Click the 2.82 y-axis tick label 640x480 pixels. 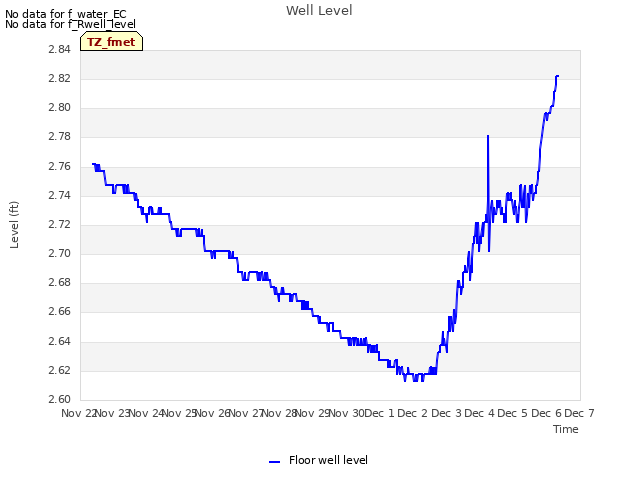coord(59,78)
